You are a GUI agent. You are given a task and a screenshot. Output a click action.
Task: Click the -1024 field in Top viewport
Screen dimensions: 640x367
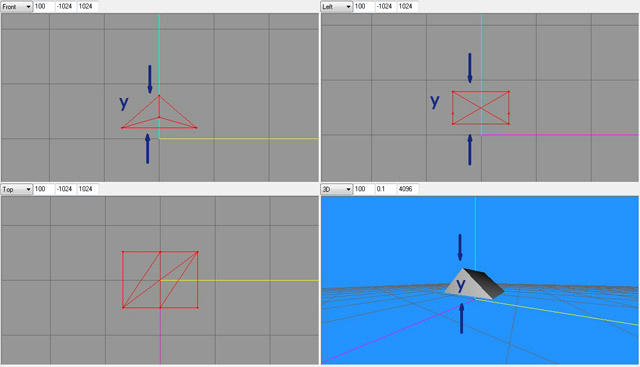pos(65,189)
